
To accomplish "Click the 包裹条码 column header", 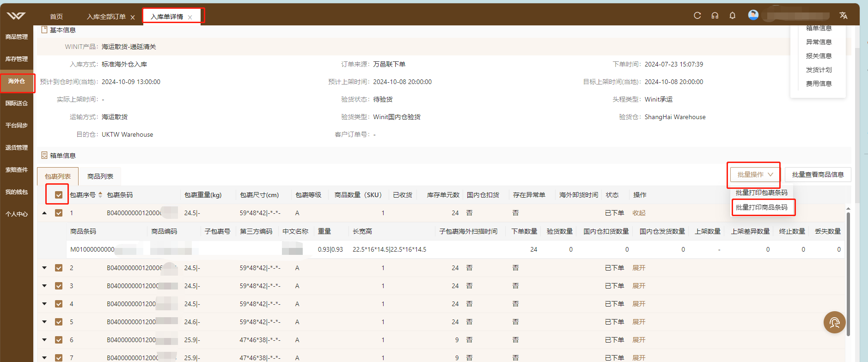I will tap(120, 195).
